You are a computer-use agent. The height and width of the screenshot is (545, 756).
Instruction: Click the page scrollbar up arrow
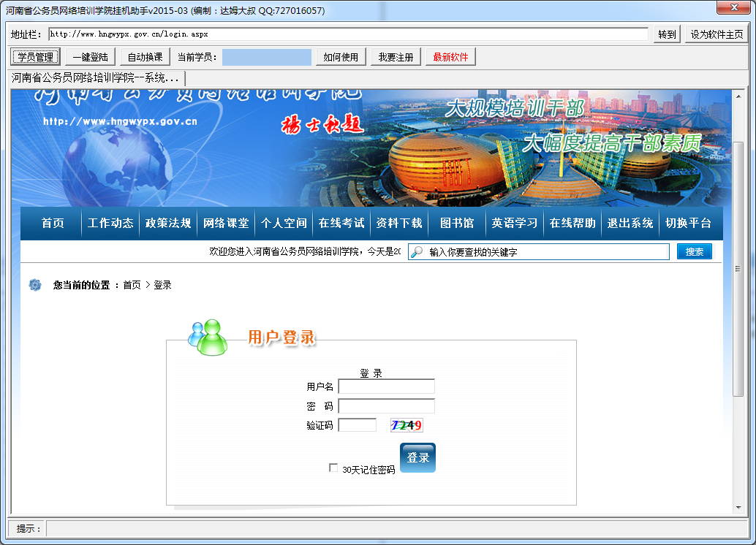pos(738,96)
